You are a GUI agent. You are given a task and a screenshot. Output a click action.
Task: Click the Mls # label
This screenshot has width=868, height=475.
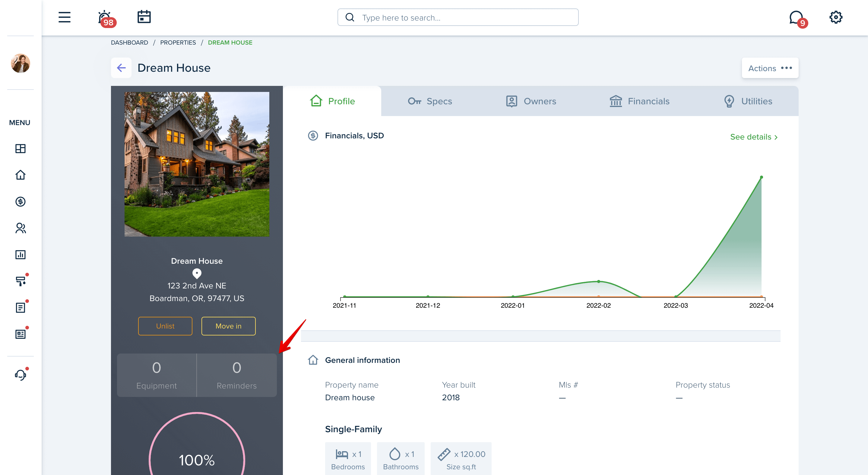(568, 385)
